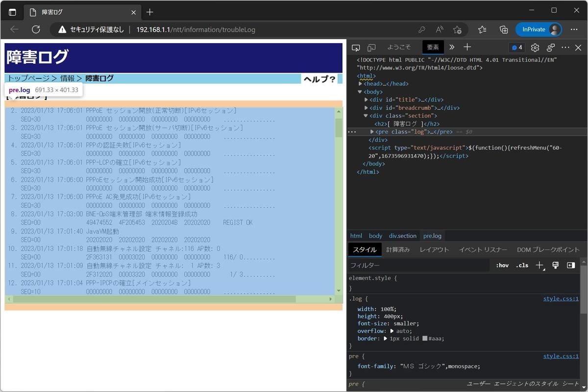The image size is (588, 392).
Task: Toggle the :hov element state panel
Action: click(502, 265)
